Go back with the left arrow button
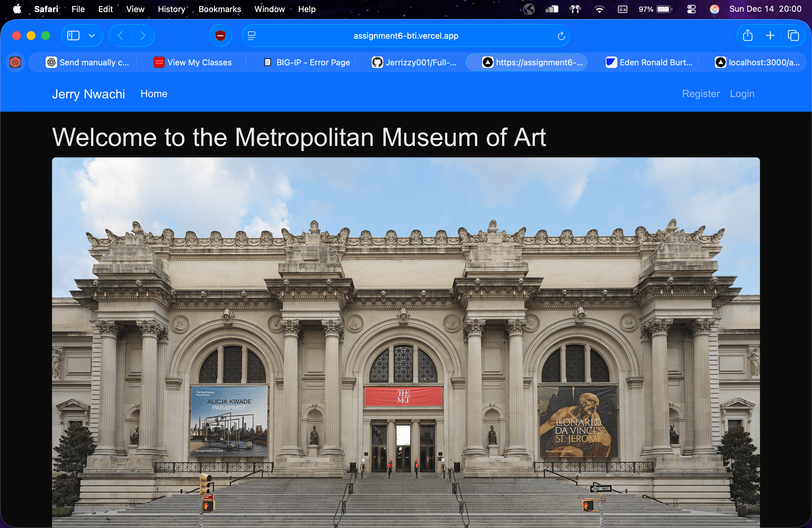The height and width of the screenshot is (528, 812). 120,36
